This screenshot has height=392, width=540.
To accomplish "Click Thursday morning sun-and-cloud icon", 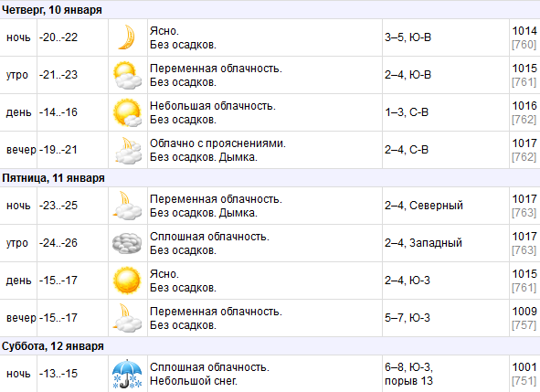I will tap(127, 75).
